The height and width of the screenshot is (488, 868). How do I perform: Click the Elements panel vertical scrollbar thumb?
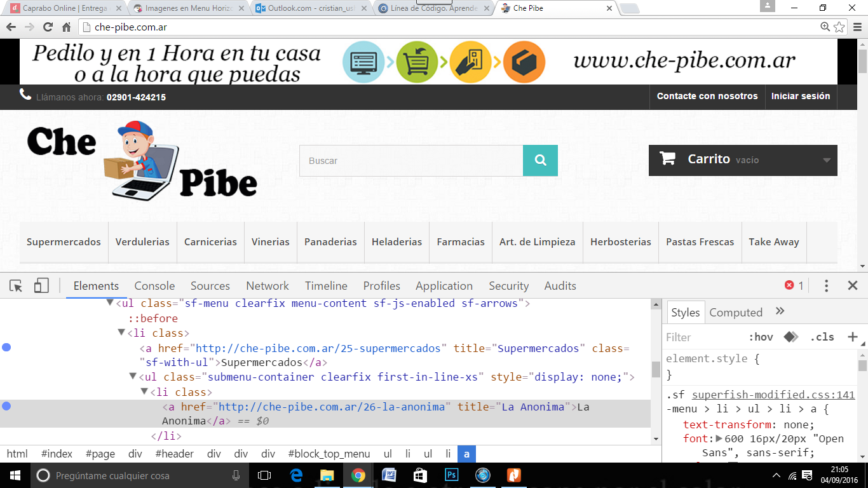(x=656, y=369)
